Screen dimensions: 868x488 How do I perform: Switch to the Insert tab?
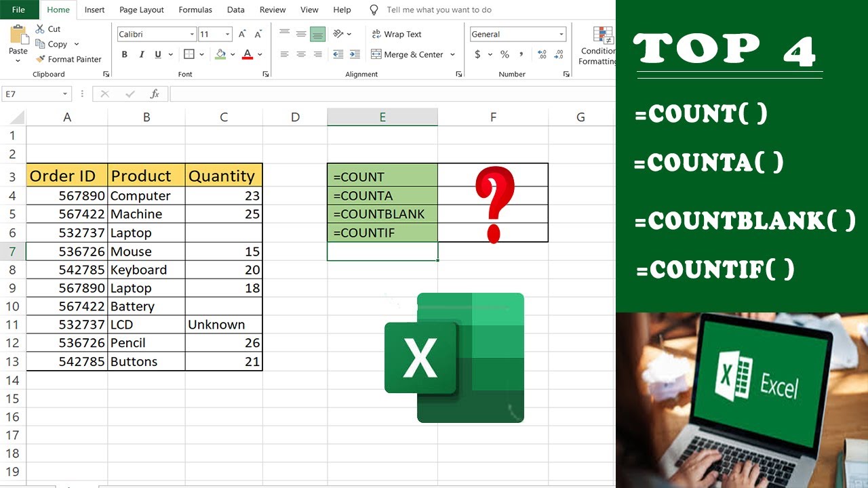(x=94, y=9)
